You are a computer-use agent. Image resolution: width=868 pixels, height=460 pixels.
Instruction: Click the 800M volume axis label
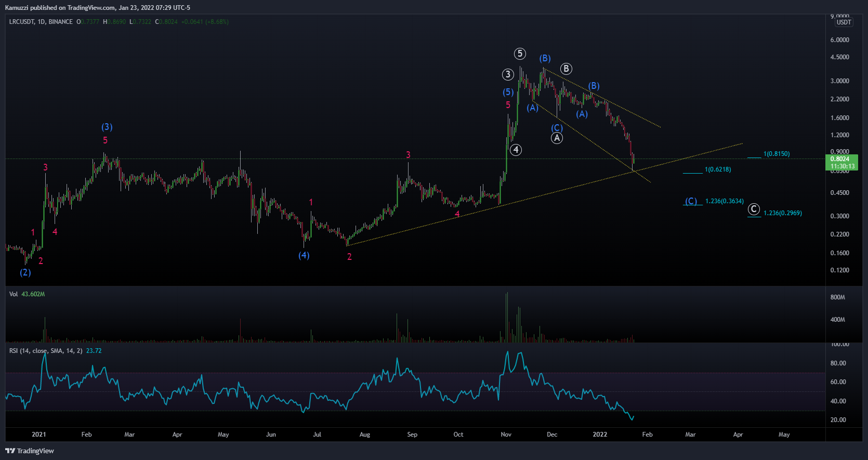(838, 297)
